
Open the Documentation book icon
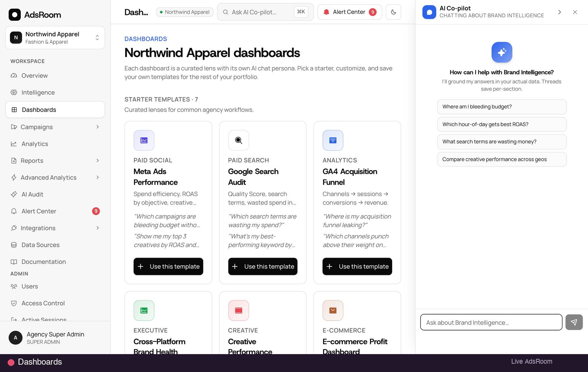pos(14,262)
